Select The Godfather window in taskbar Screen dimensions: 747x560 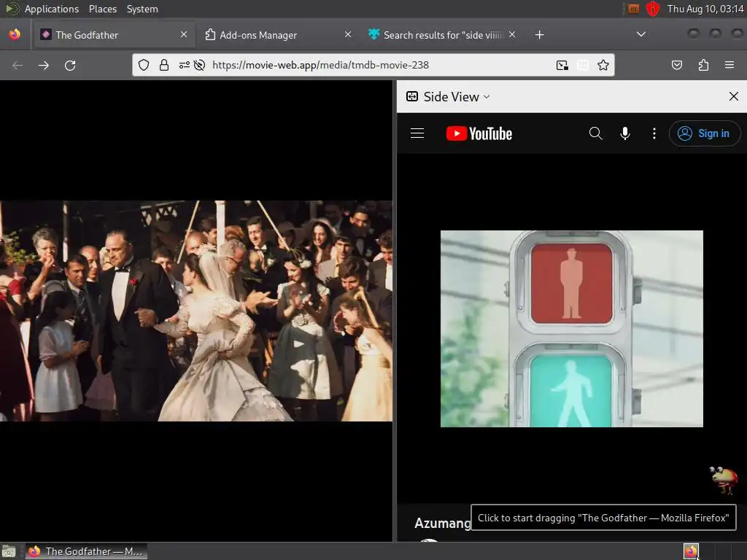[86, 551]
